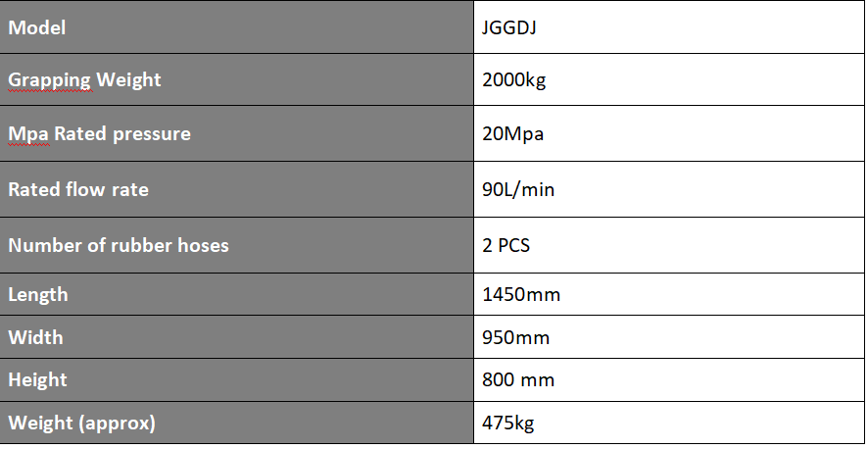
Task: Click the underlined word Mpa in label
Action: coord(28,134)
